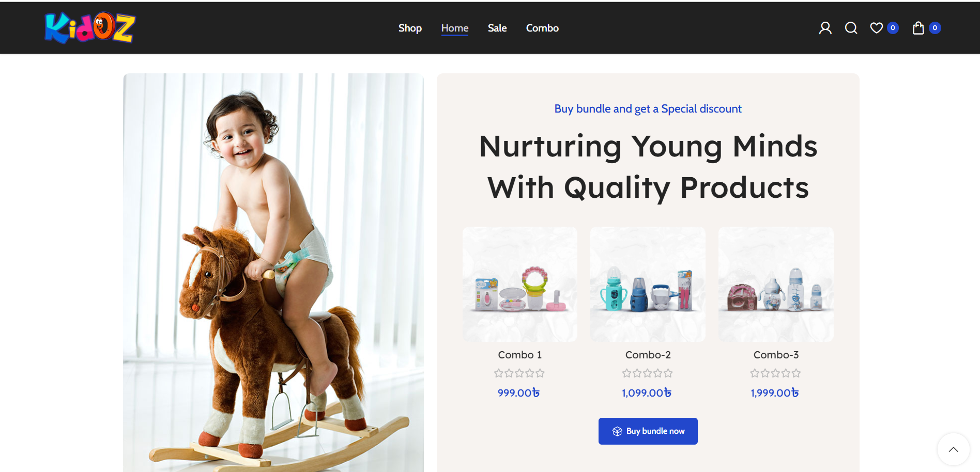Open the Combo-3 product title link
The image size is (980, 472).
(776, 355)
